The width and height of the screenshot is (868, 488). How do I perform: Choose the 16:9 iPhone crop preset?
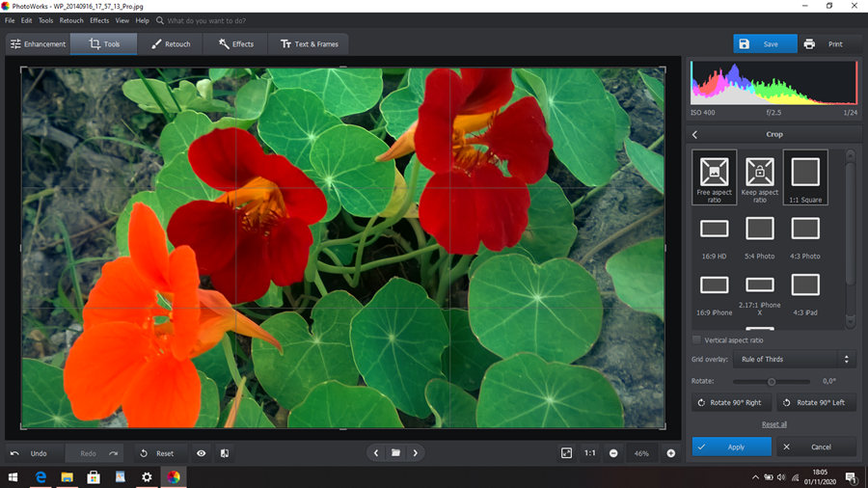[714, 295]
